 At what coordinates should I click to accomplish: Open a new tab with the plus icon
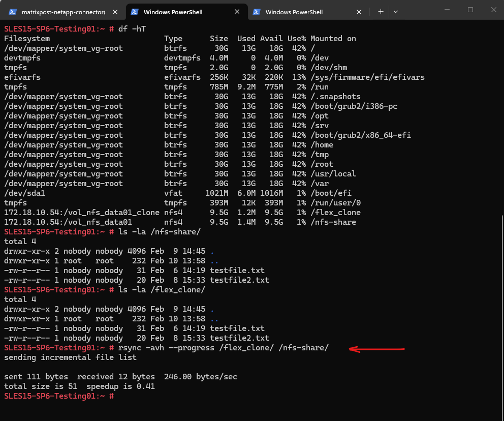pyautogui.click(x=381, y=12)
